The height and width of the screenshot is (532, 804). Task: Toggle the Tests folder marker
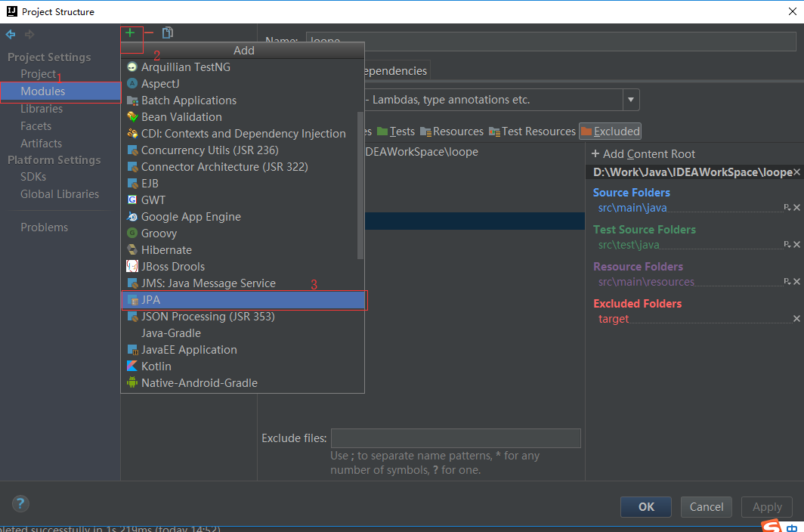click(x=396, y=131)
